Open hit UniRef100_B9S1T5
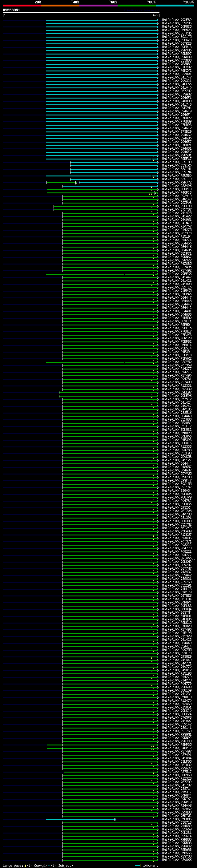Screen dimensions: 197x868 177,37
